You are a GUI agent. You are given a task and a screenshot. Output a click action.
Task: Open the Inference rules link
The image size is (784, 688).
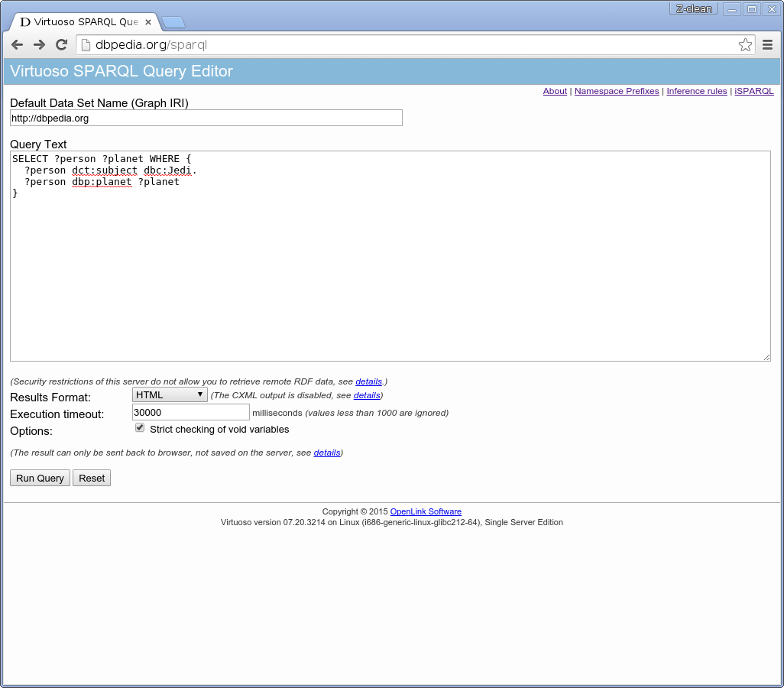696,91
